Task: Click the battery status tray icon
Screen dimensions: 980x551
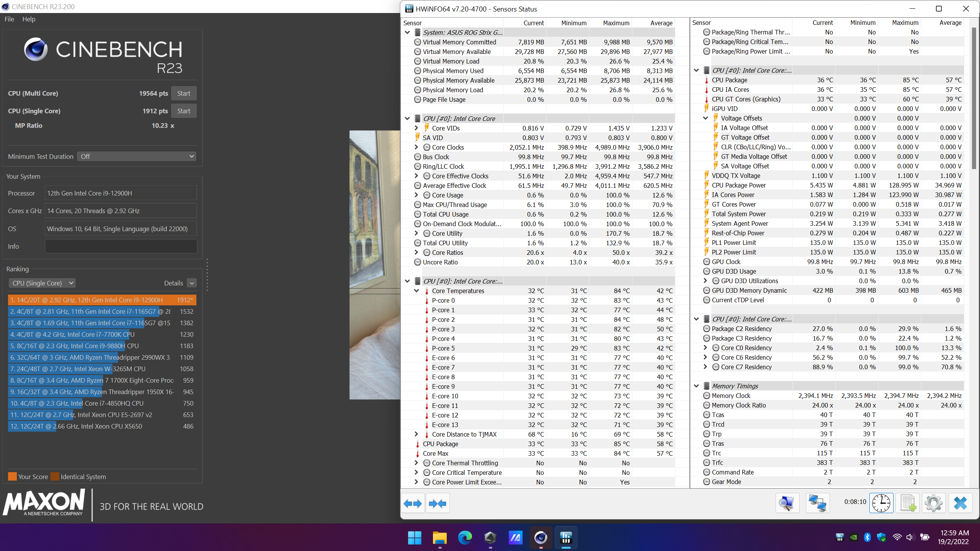Action: (925, 537)
